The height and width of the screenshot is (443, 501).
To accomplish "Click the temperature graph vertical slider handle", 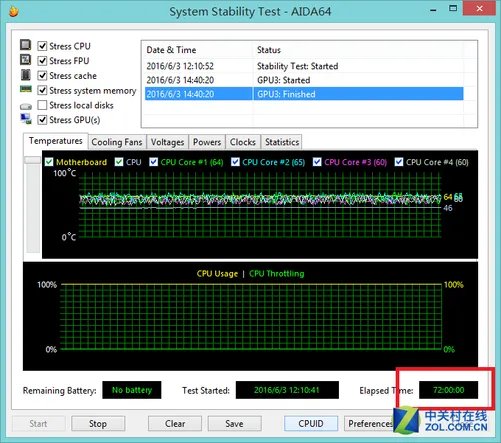I will click(x=33, y=160).
